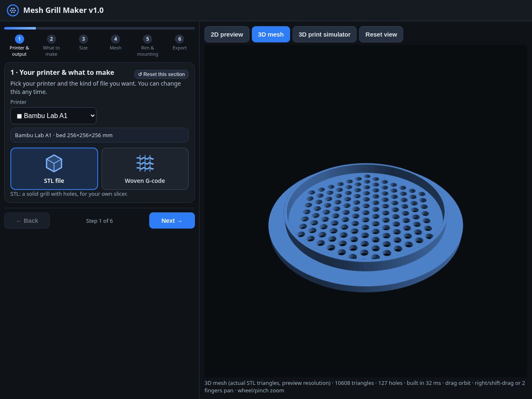The image size is (532, 399).
Task: Go to step 5 Rim & mounting
Action: tap(148, 45)
